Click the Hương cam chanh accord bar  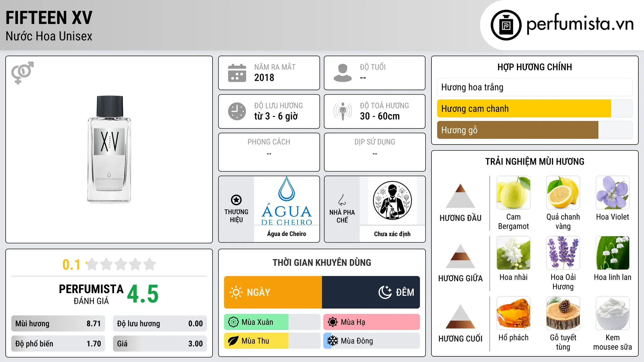pos(535,108)
